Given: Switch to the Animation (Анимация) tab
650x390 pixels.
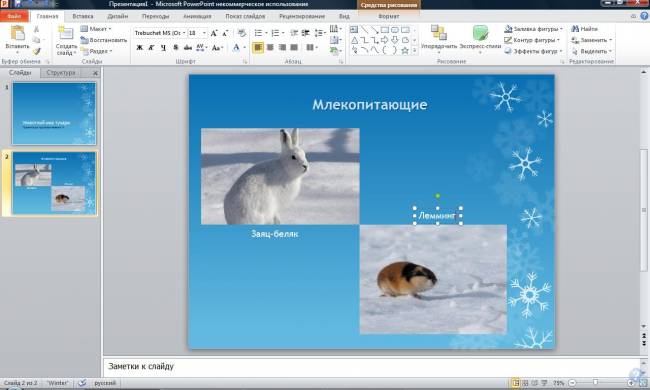Looking at the screenshot, I should (197, 16).
